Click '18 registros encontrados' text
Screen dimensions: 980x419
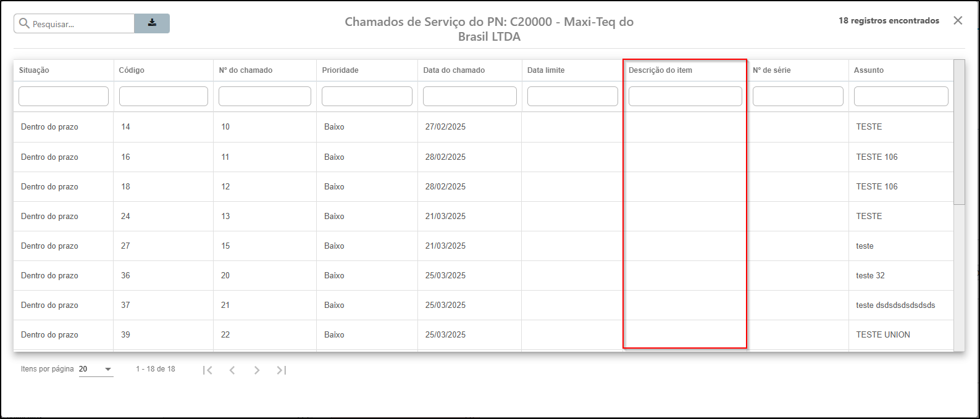pos(889,20)
